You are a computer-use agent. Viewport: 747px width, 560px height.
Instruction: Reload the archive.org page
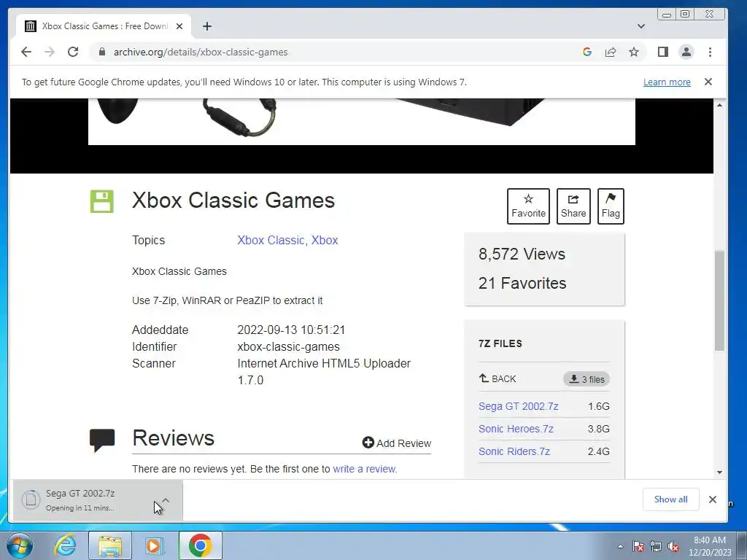click(73, 52)
